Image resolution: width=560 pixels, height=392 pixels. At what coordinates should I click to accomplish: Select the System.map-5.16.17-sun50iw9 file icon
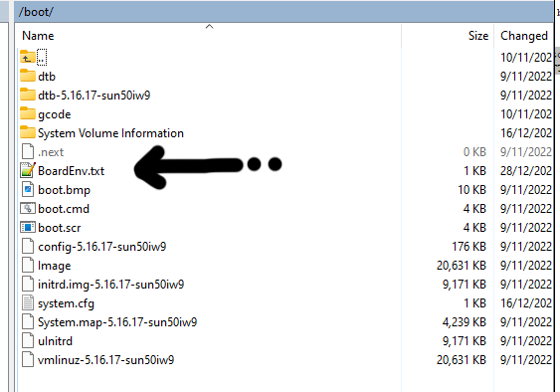click(28, 322)
